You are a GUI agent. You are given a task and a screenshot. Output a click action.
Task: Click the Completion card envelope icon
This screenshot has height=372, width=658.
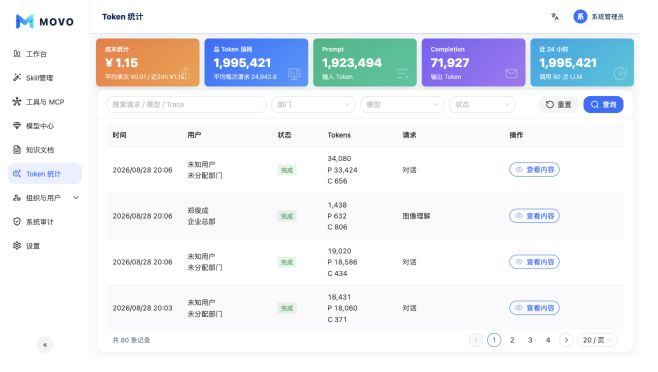point(511,73)
